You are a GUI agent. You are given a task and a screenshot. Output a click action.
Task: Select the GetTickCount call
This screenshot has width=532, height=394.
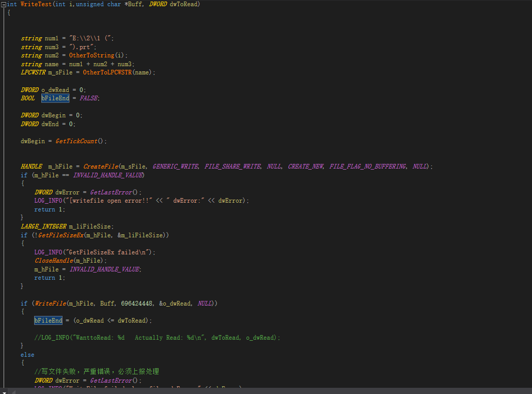tap(75, 141)
